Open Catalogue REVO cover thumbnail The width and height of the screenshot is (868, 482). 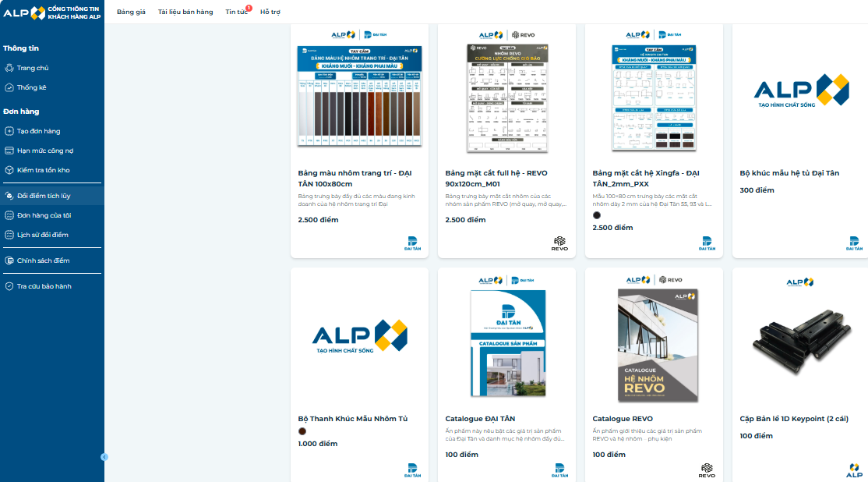[658, 346]
